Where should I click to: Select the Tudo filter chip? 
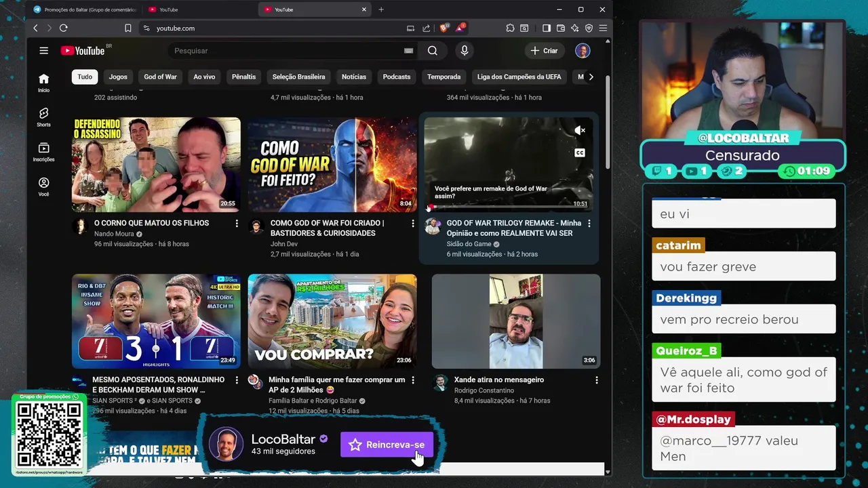85,77
